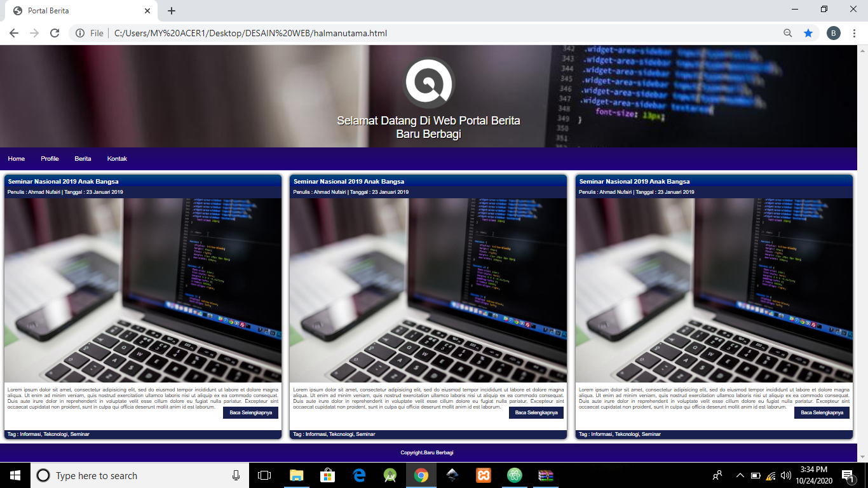The height and width of the screenshot is (488, 868).
Task: Open WinRAR from the taskbar
Action: (x=545, y=475)
